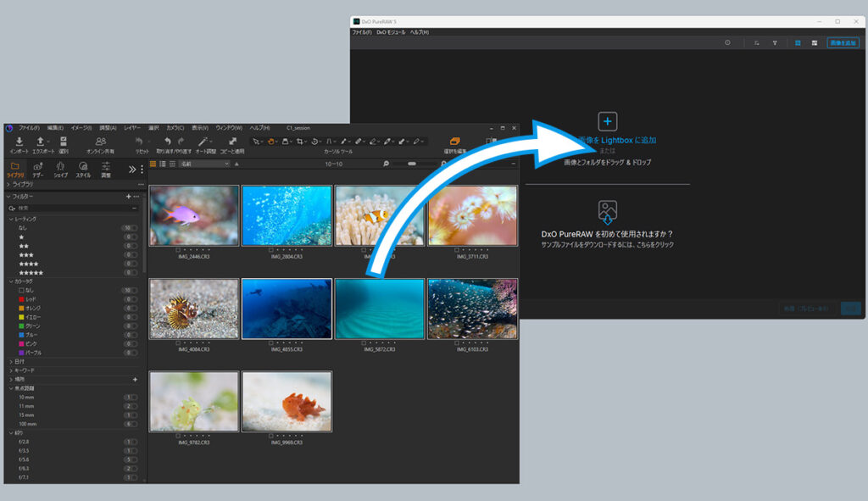Click the 画像を追加 button in DxO PureRAW
The height and width of the screenshot is (501, 868).
842,42
